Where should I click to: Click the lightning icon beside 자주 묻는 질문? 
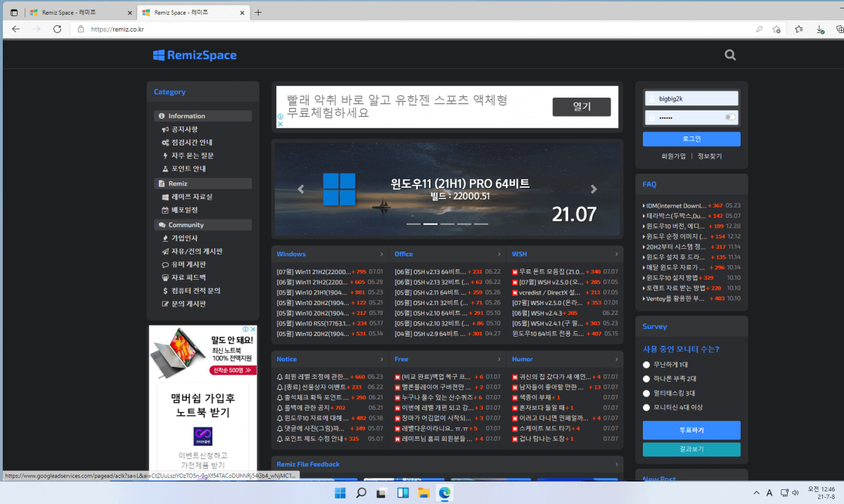[165, 155]
